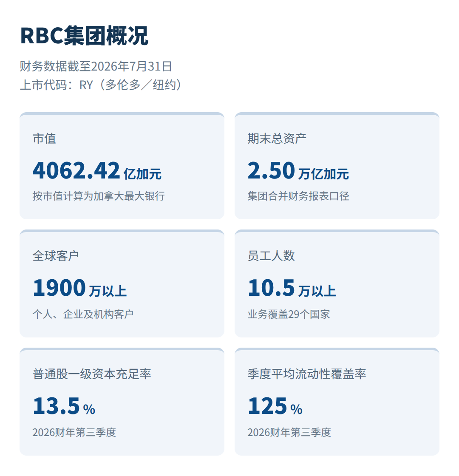Click the text 上市代码：RY（多伦多／纽约）
459x476 pixels.
(101, 85)
